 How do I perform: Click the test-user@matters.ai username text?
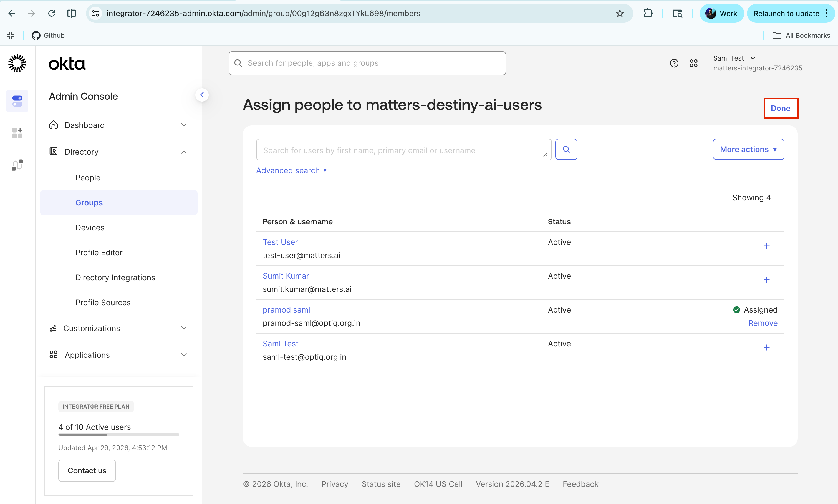[301, 255]
